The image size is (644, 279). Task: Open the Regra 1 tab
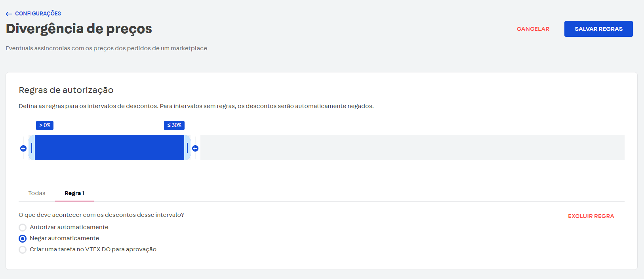point(74,193)
